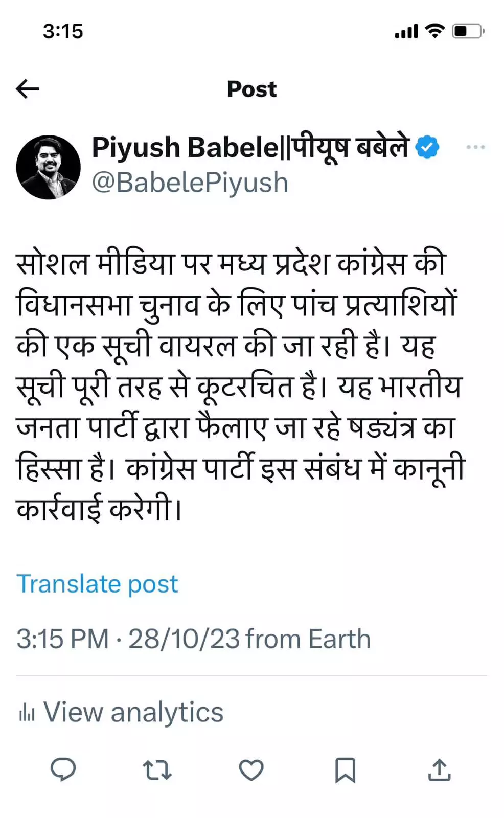
Task: Tap the reply speech bubble icon
Action: coord(63,769)
